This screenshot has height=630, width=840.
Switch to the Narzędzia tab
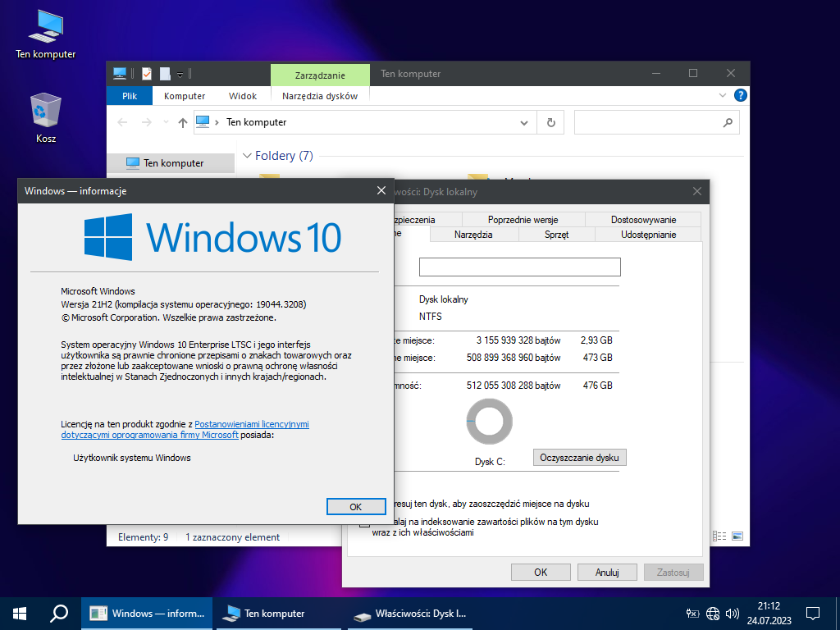point(473,234)
